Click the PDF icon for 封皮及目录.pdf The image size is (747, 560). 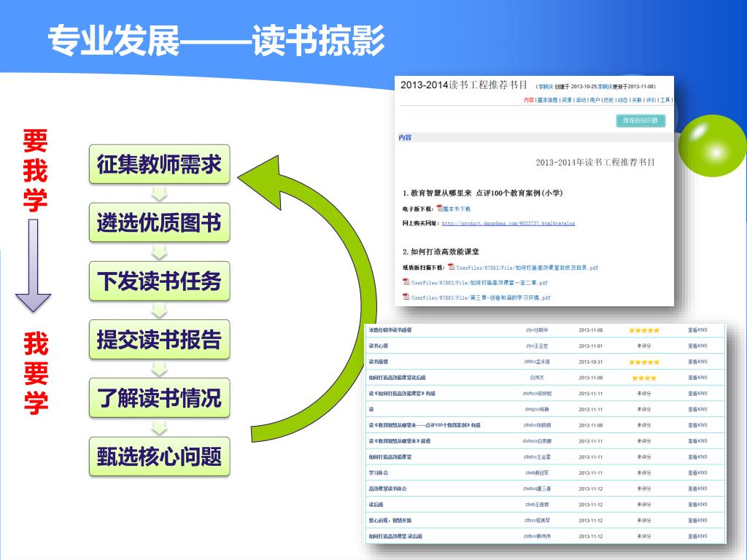click(x=451, y=267)
